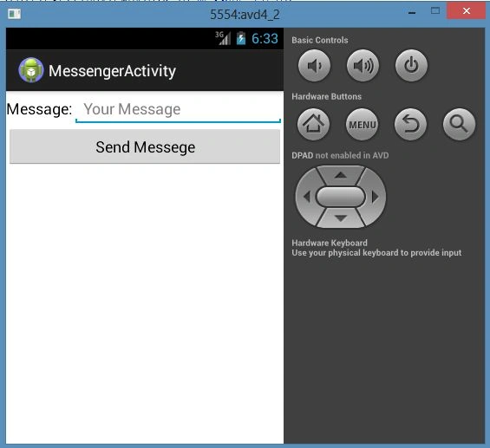Viewport: 490px width, 448px height.
Task: Click the 6:33 status bar clock
Action: click(x=265, y=39)
